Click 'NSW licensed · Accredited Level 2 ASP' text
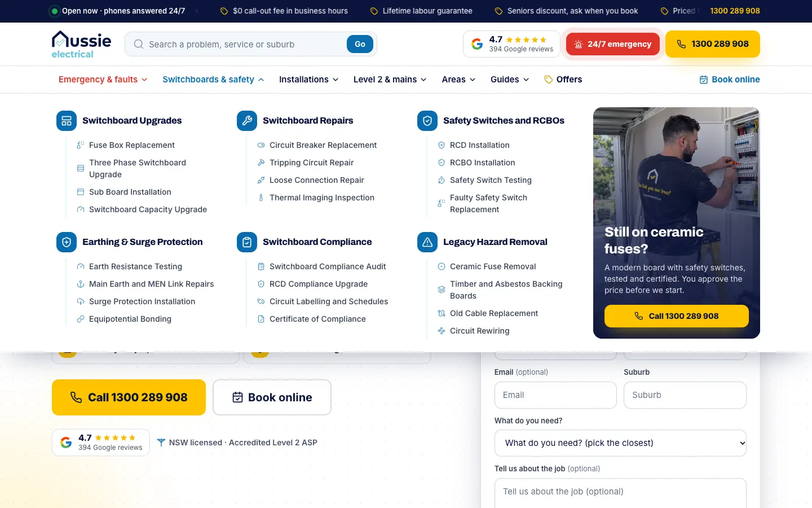 [x=243, y=443]
